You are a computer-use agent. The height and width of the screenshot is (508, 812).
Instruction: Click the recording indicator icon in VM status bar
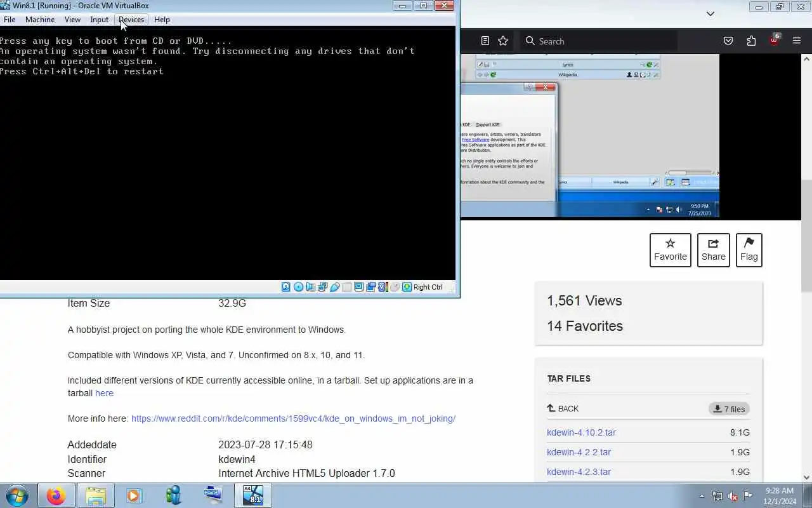coord(370,287)
